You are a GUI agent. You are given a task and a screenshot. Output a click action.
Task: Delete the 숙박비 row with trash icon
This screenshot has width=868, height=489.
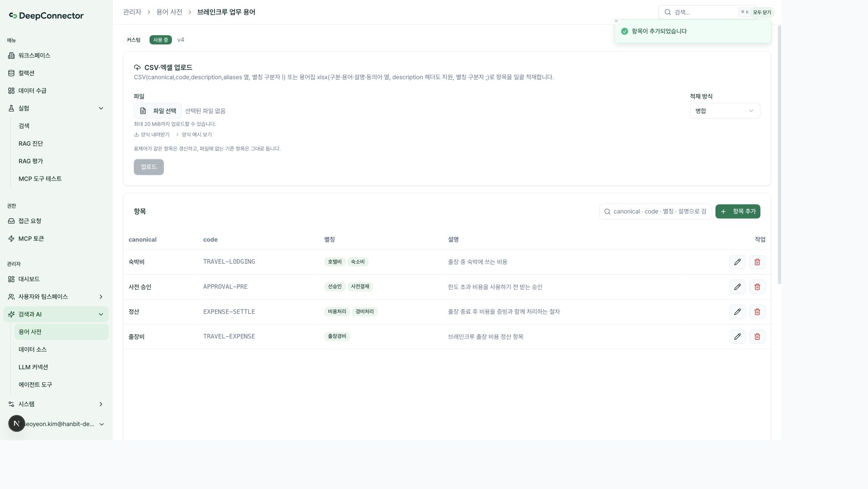click(x=757, y=262)
